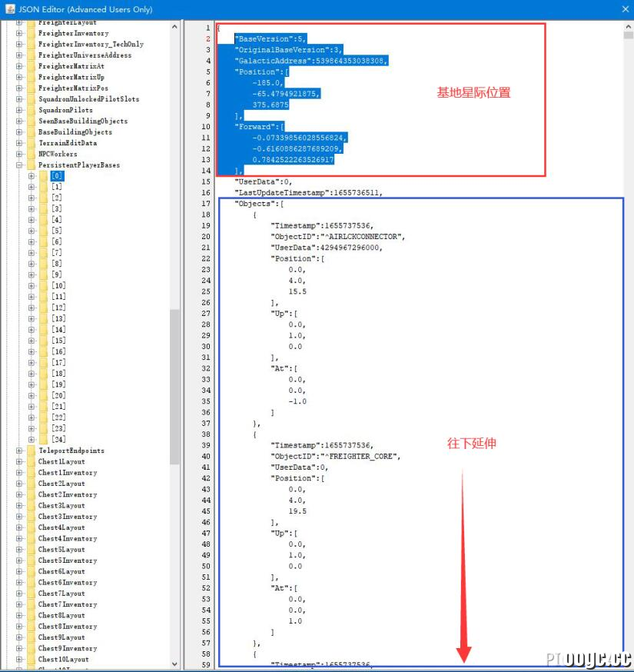Click the FreighterMatrixUp folder icon
The image size is (634, 672).
31,77
